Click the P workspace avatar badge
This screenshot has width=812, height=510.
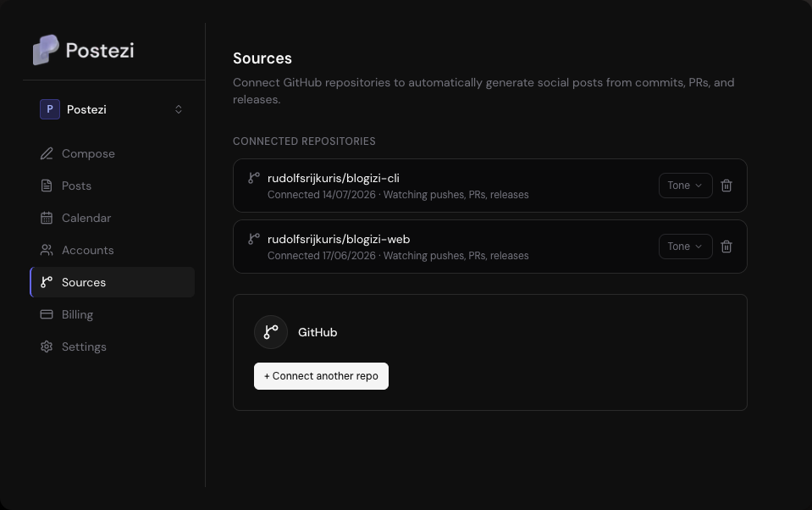50,109
